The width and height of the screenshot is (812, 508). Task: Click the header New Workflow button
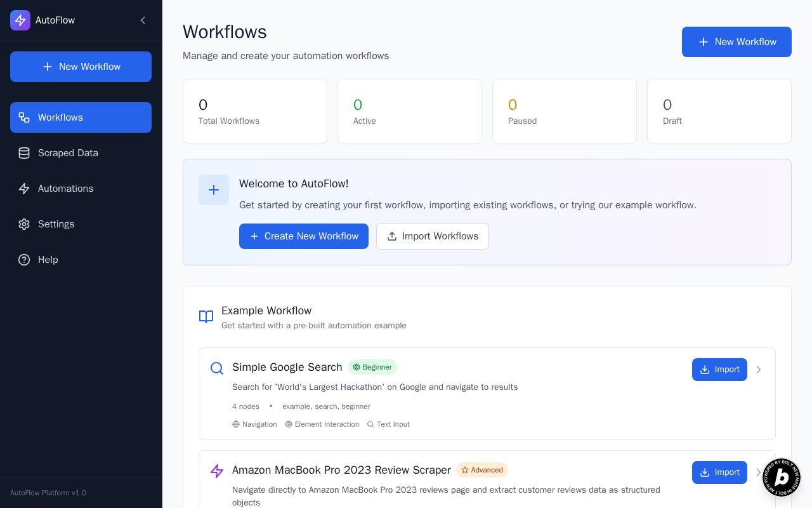[x=737, y=42]
